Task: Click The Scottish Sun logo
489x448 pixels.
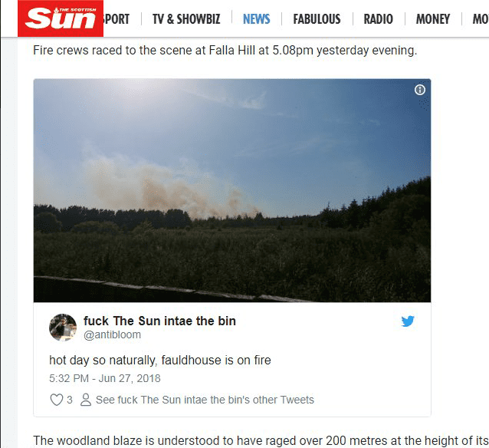Action: point(61,18)
